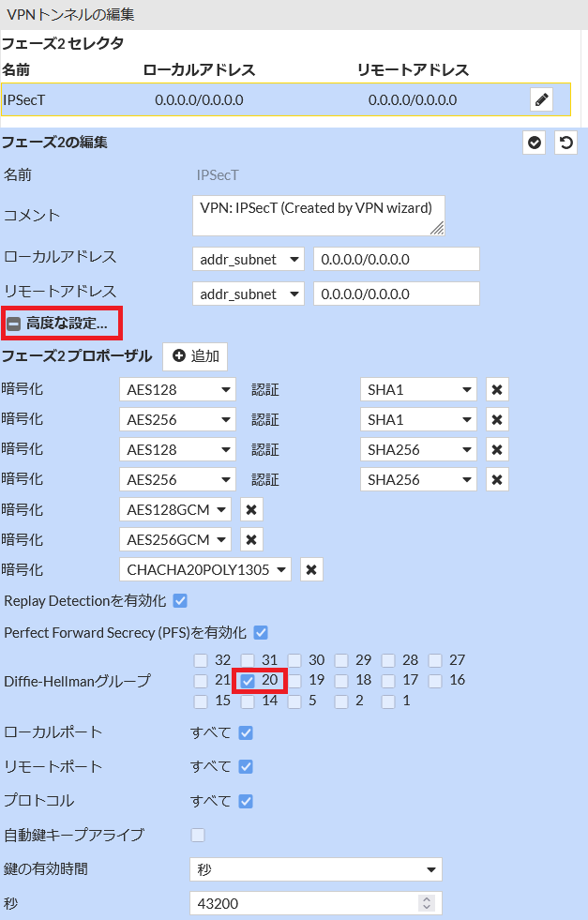The image size is (588, 920).
Task: Check Diffie-Hellman group 5
Action: [294, 701]
